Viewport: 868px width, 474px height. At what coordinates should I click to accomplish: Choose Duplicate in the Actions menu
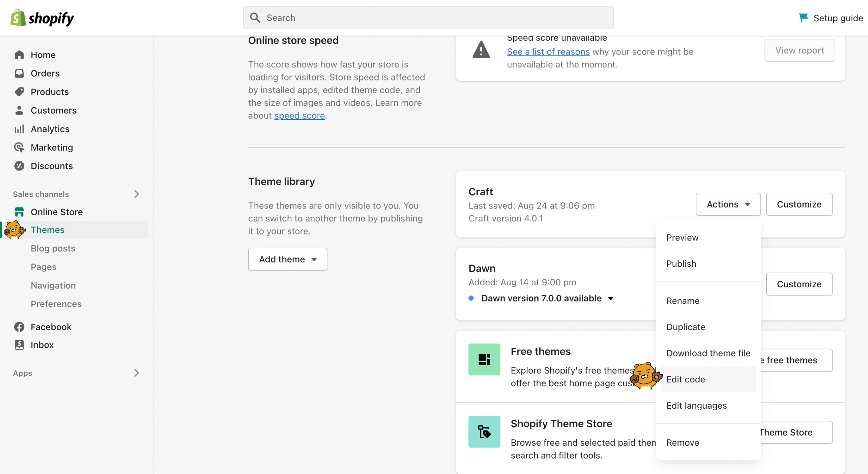(685, 327)
